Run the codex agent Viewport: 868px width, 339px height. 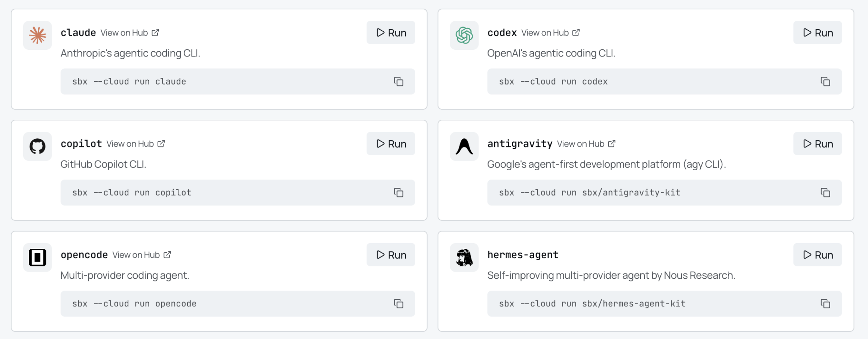click(817, 33)
